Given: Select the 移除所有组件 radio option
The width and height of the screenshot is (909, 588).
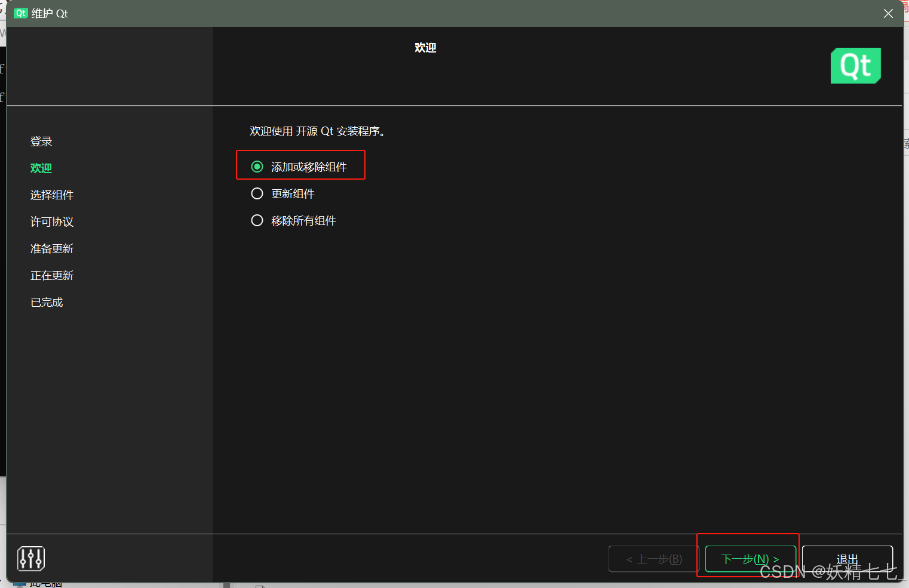Looking at the screenshot, I should point(294,220).
